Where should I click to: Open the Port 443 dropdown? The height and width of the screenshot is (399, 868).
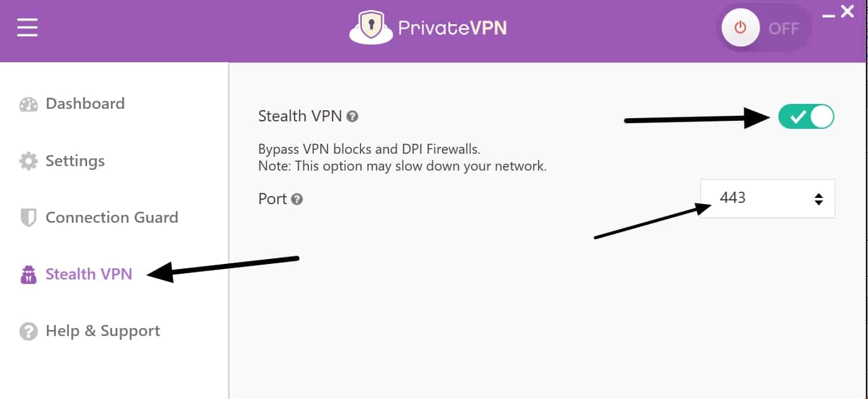(767, 199)
